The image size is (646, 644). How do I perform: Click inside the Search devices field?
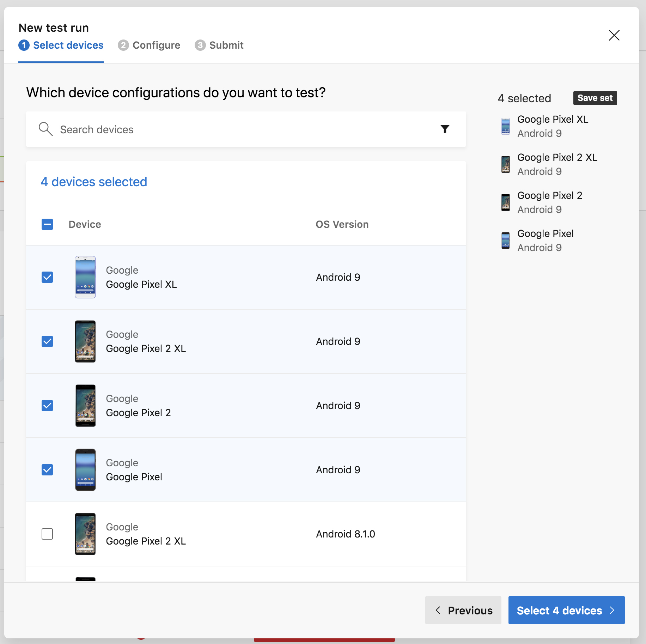pos(141,129)
